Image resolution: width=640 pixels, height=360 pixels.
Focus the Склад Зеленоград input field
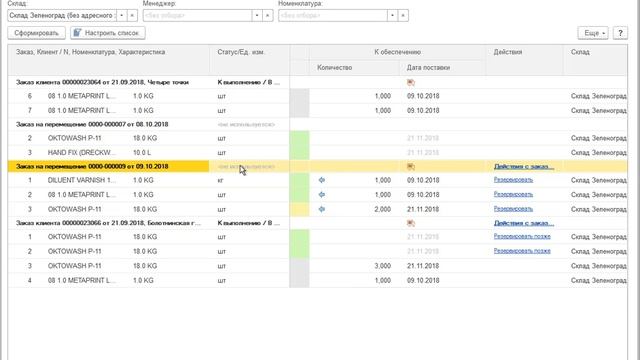[62, 16]
